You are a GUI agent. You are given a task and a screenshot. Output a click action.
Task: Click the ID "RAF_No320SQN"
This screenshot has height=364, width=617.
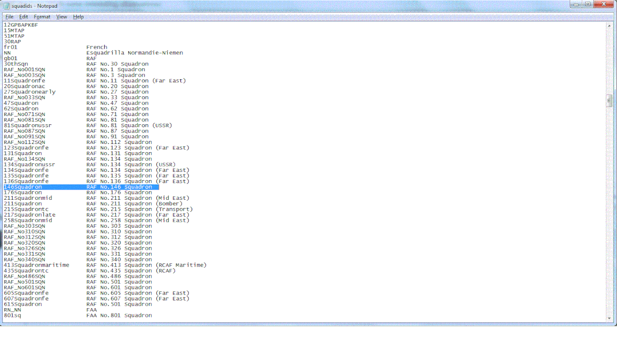click(25, 243)
